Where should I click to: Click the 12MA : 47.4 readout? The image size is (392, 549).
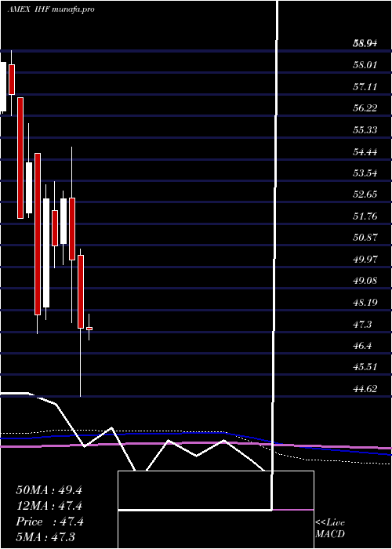click(x=49, y=506)
